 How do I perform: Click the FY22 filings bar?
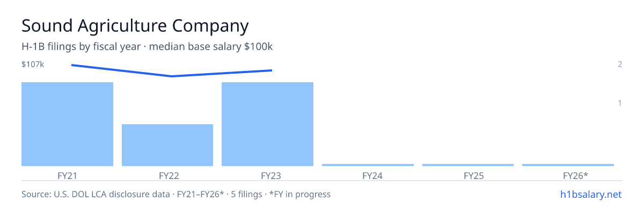click(167, 145)
